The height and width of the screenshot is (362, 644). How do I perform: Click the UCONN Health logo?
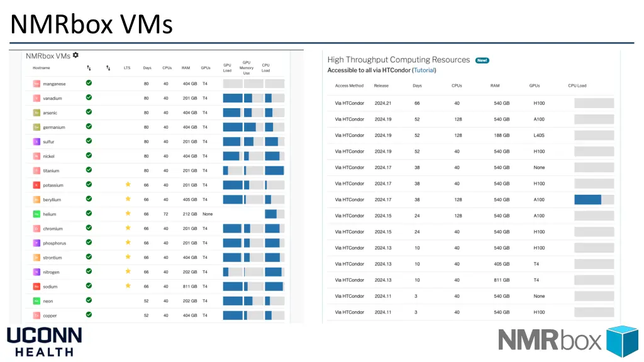click(x=45, y=341)
